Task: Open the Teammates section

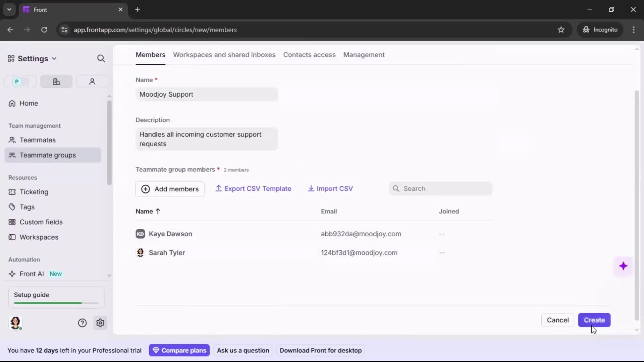Action: pyautogui.click(x=37, y=140)
